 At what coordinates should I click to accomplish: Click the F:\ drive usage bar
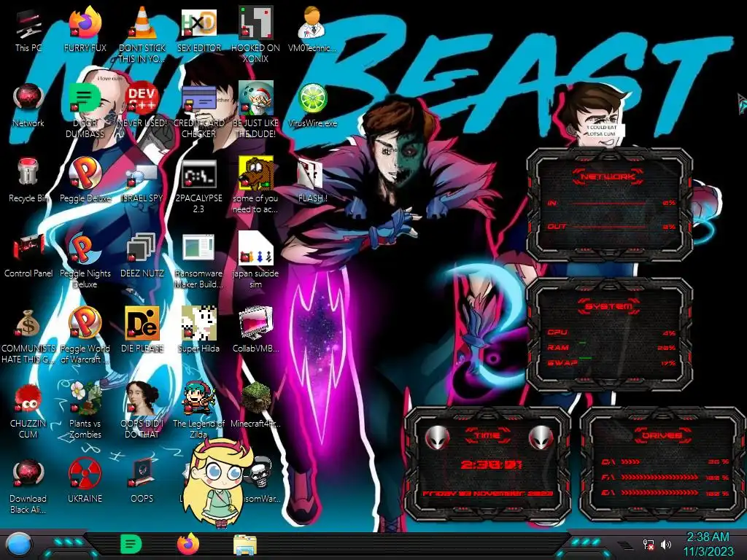665,477
